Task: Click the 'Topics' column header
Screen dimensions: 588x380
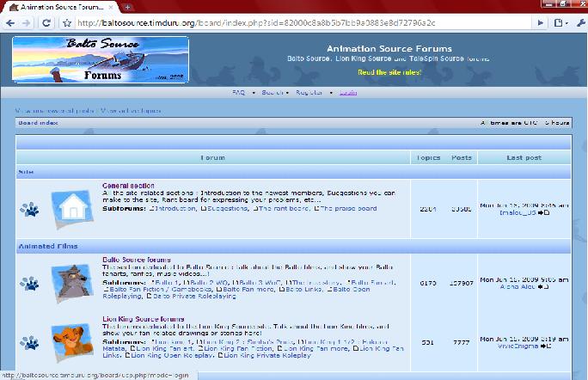Action: (428, 158)
